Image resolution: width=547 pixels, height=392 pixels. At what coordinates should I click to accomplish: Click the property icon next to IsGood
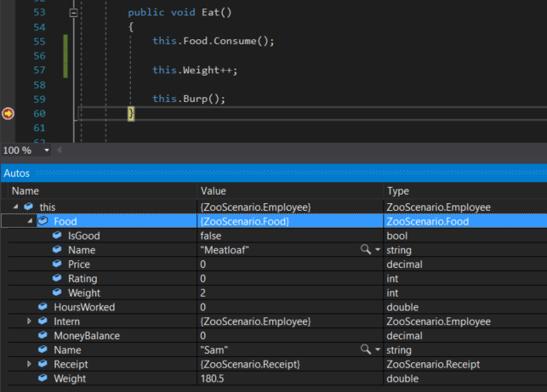point(57,236)
